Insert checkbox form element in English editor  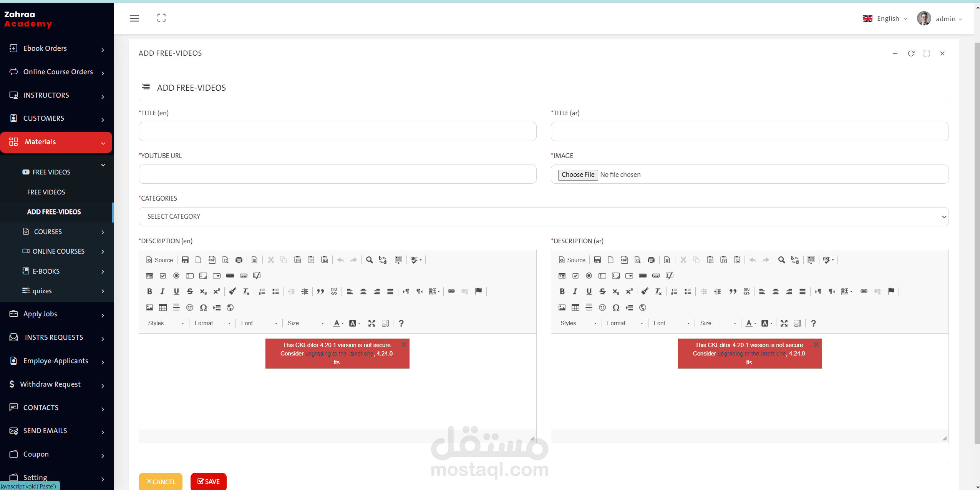[x=163, y=276]
